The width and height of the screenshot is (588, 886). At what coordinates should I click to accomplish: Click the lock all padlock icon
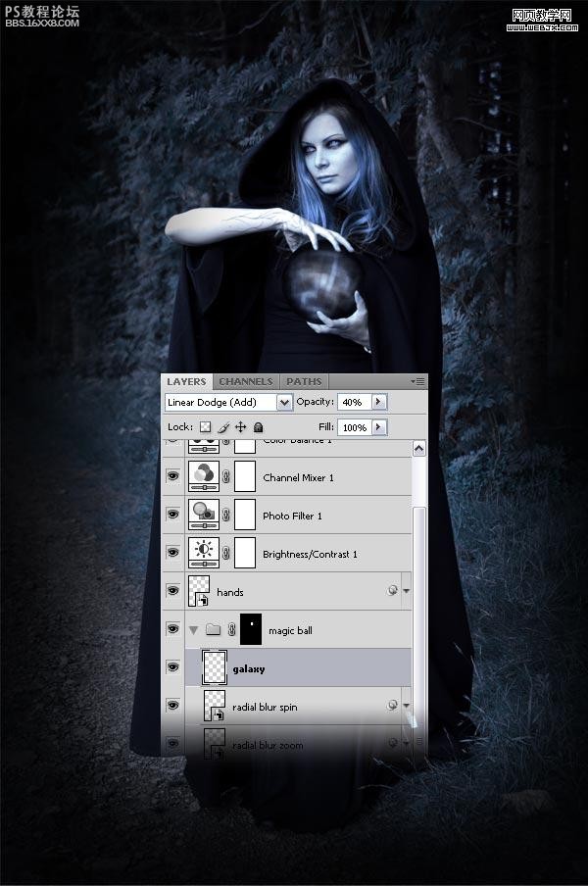[258, 427]
